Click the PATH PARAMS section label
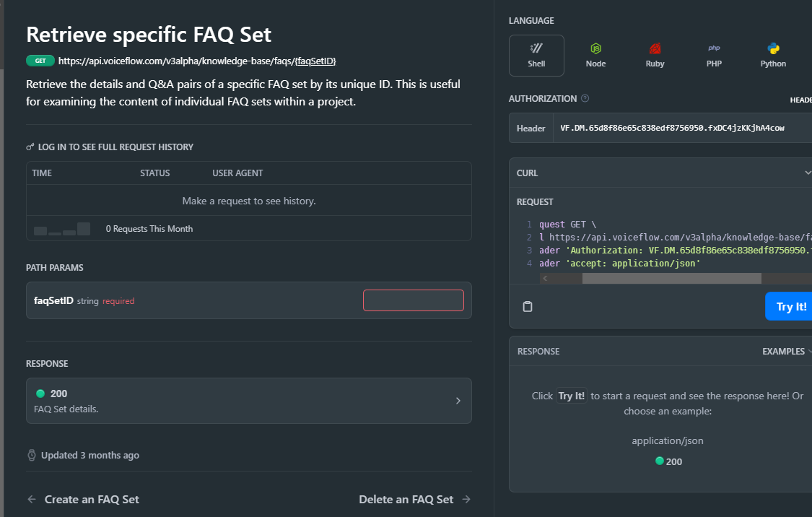The width and height of the screenshot is (812, 517). pyautogui.click(x=55, y=268)
